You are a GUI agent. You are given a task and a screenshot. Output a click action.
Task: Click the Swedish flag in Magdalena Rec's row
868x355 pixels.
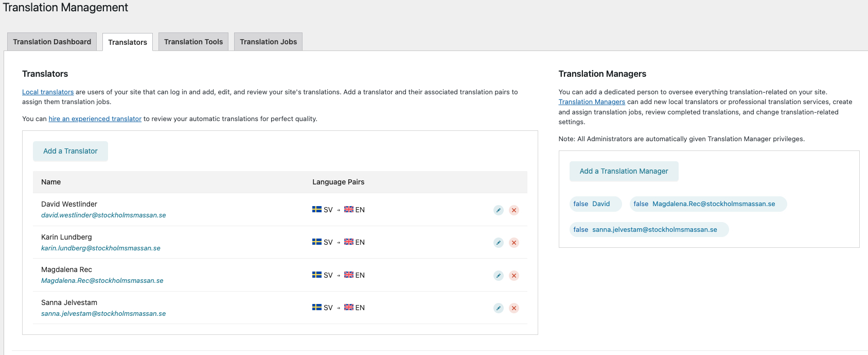click(x=317, y=275)
